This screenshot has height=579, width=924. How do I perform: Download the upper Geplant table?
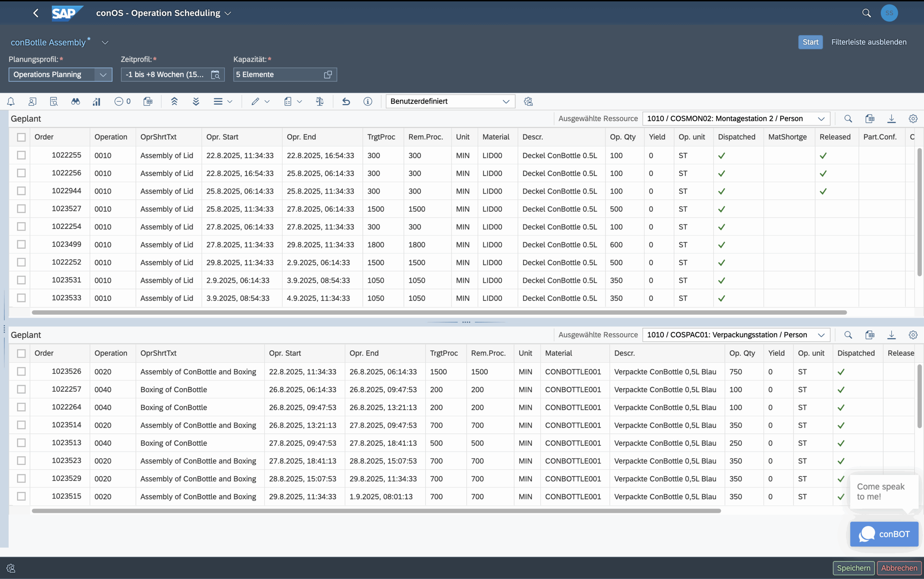pyautogui.click(x=892, y=119)
